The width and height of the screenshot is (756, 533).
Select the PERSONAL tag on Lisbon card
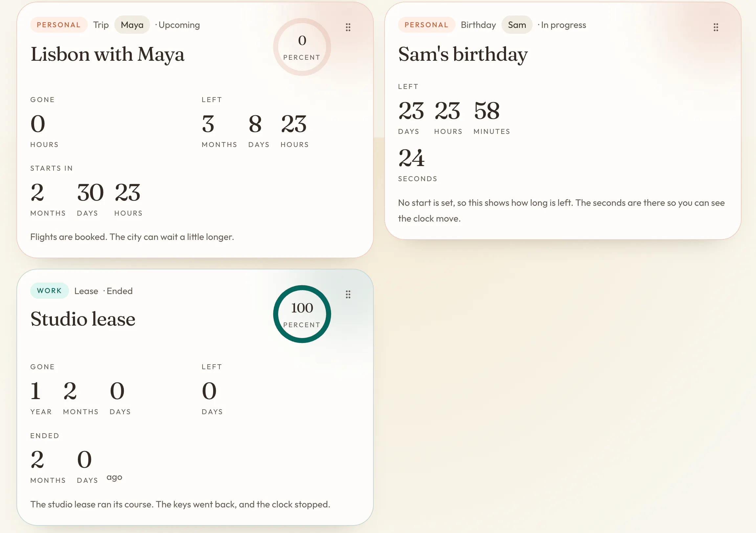click(x=58, y=25)
